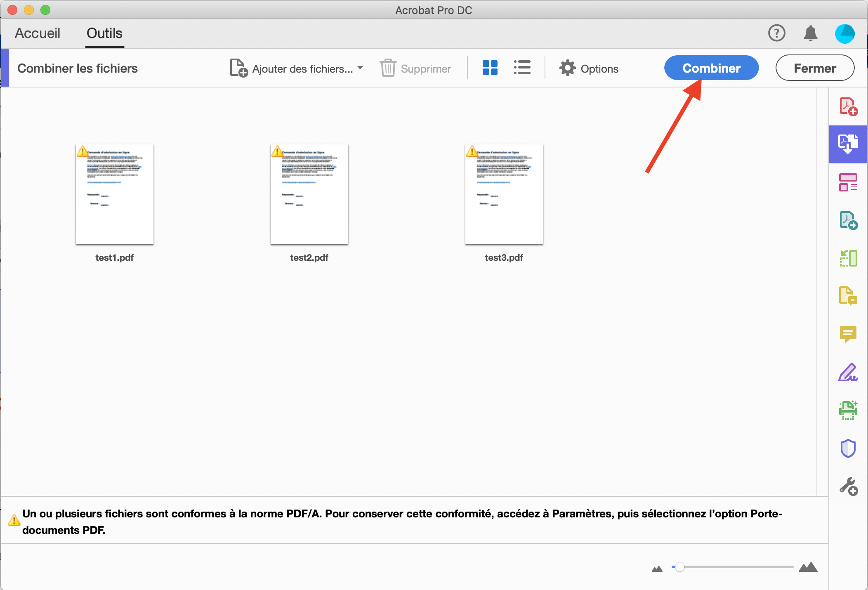This screenshot has width=868, height=590.
Task: Click the Combiner les fichiers title
Action: [x=78, y=68]
